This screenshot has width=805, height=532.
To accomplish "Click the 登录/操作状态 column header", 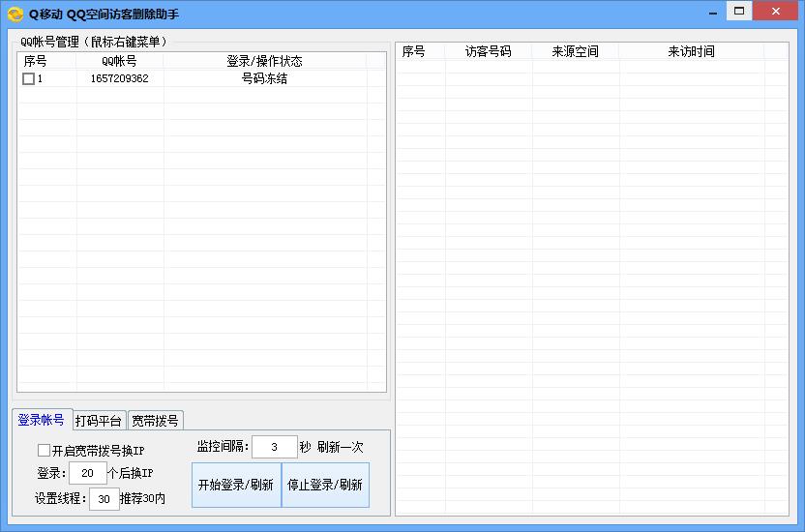I will (265, 61).
